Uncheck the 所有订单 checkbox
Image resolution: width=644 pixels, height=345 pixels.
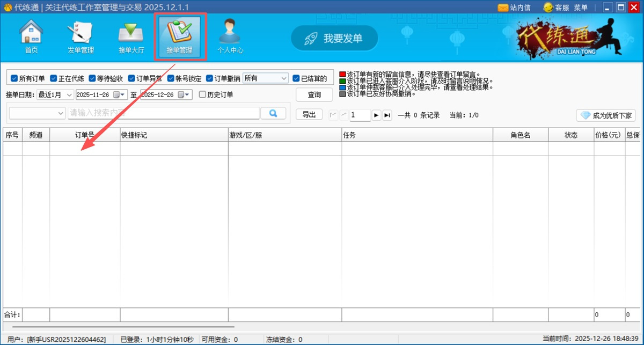[13, 78]
